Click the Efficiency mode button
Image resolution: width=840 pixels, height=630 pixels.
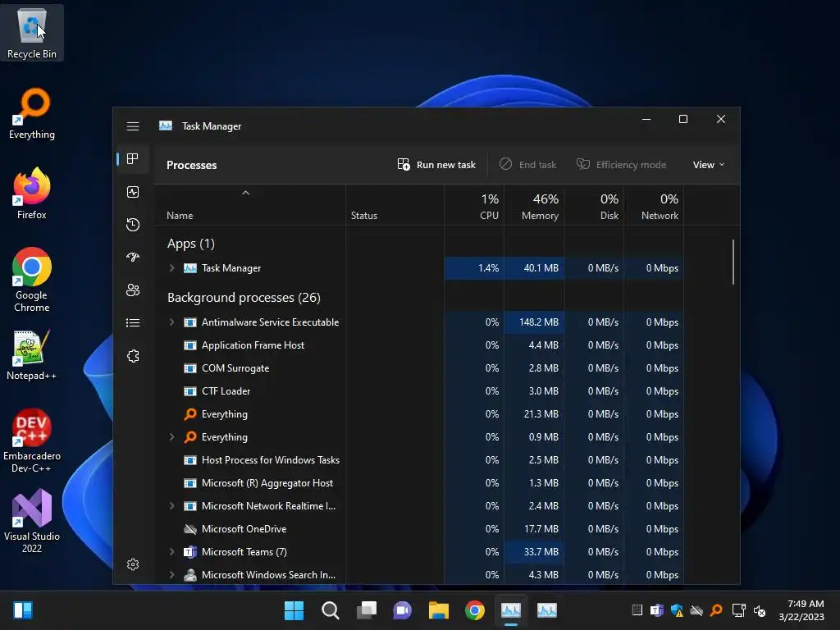pyautogui.click(x=622, y=164)
